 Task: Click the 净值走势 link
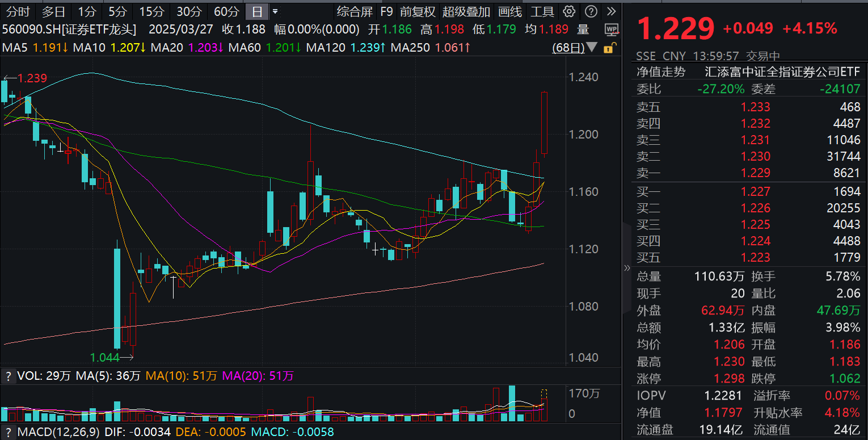click(660, 72)
